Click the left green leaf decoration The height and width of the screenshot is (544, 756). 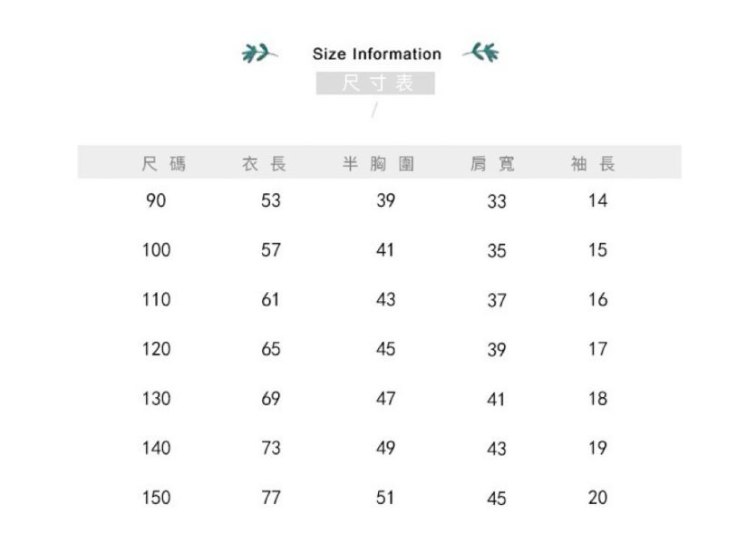click(259, 53)
